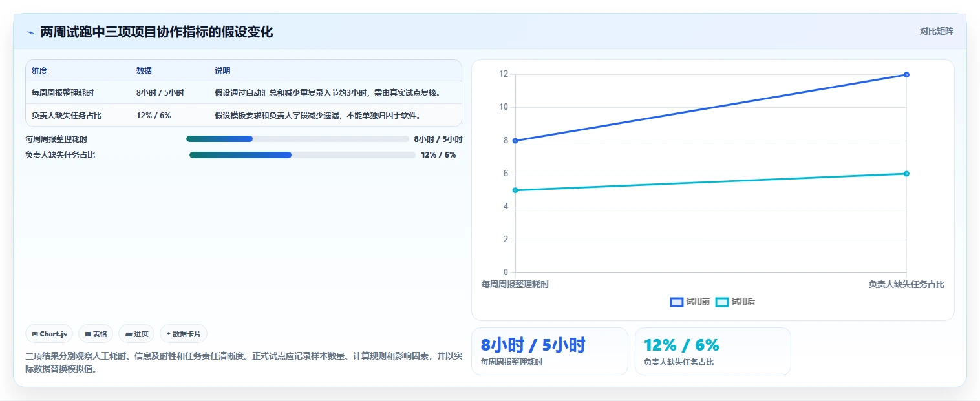
Task: Click explanation starting 假设通过自动汇总
Action: (328, 93)
